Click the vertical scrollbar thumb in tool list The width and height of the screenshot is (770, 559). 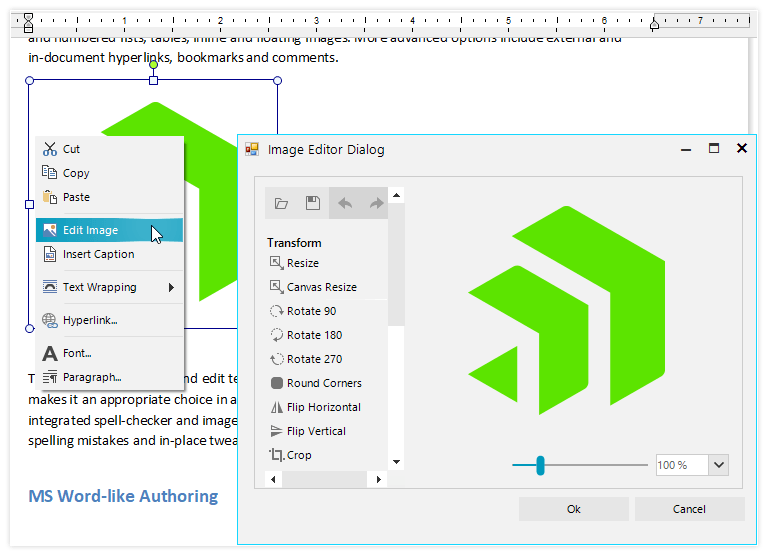coord(396,264)
